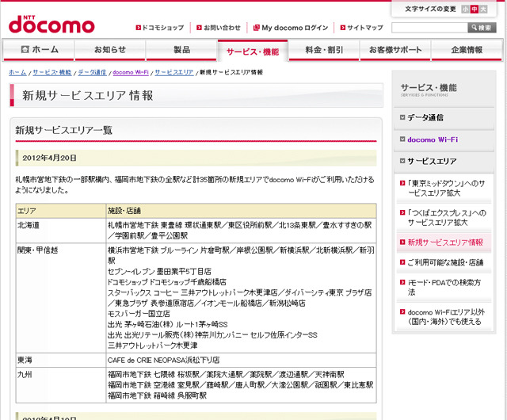507x420 pixels.
Task: Set text size to 大
Action: click(x=483, y=9)
